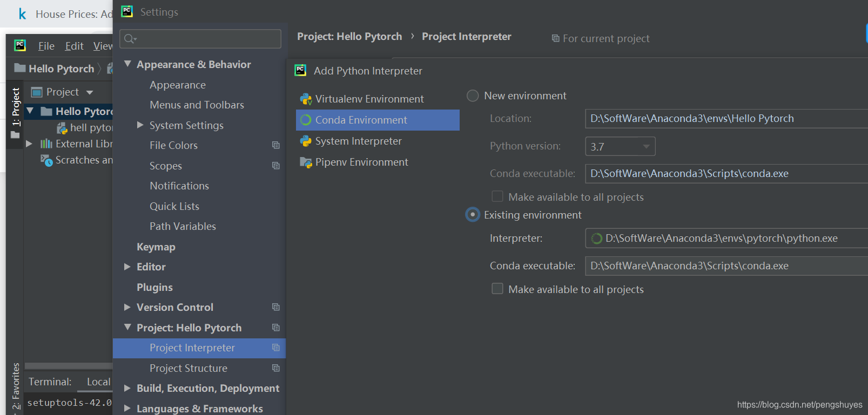Click the project panel horizontal scrollbar

[x=69, y=366]
